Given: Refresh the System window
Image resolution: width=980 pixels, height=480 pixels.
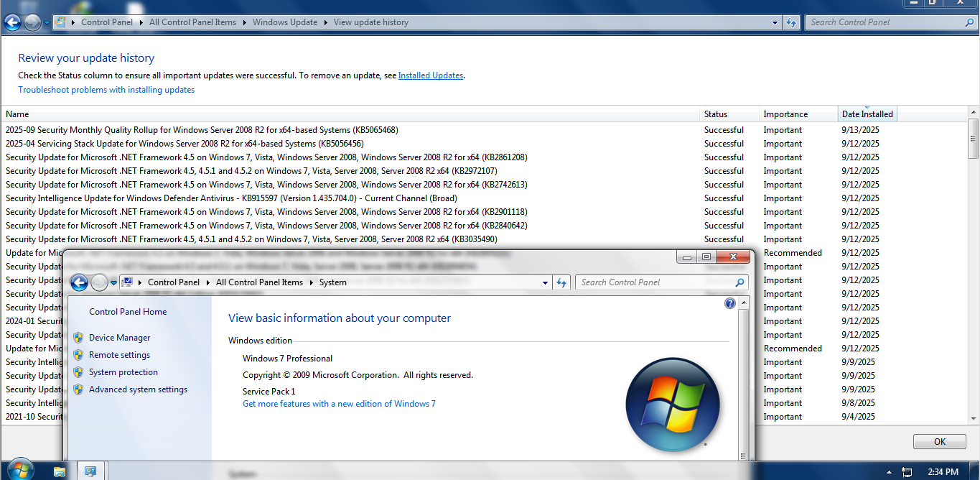Looking at the screenshot, I should (x=561, y=282).
